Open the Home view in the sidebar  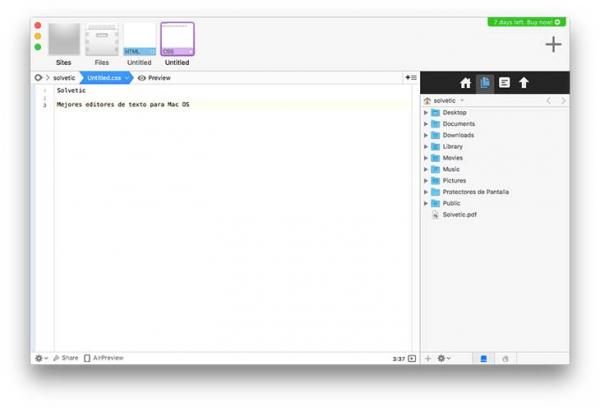(x=465, y=83)
